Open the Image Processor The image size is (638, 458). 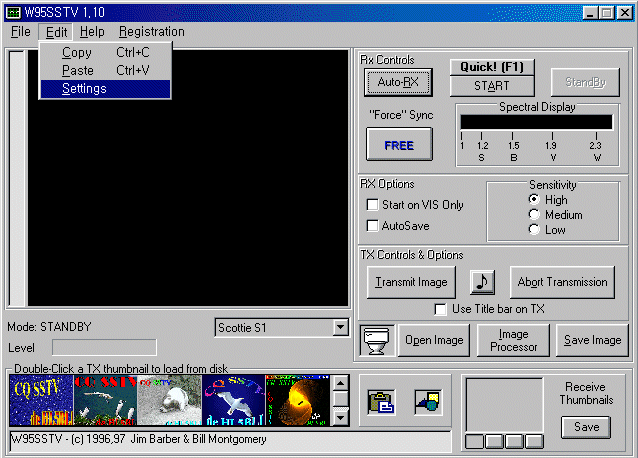pos(513,340)
